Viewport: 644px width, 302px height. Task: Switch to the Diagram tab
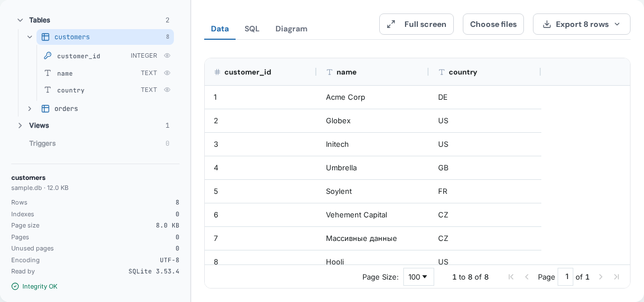291,29
